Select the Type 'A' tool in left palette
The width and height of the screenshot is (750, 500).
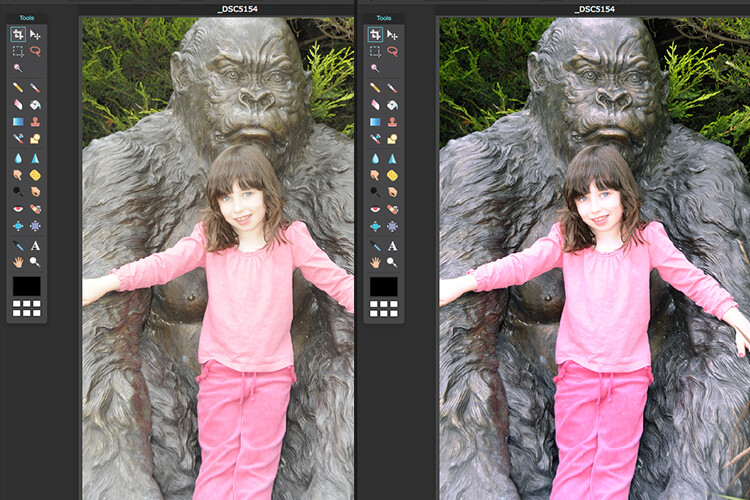click(x=35, y=245)
